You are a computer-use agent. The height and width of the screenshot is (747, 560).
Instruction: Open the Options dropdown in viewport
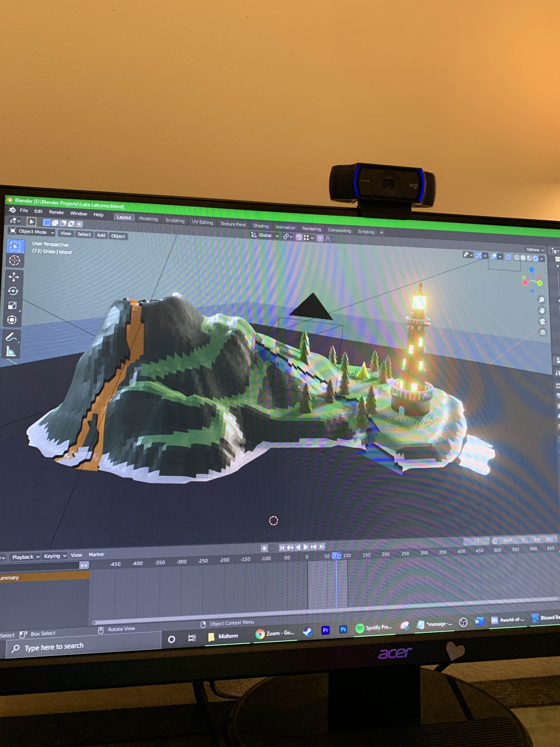[x=535, y=250]
